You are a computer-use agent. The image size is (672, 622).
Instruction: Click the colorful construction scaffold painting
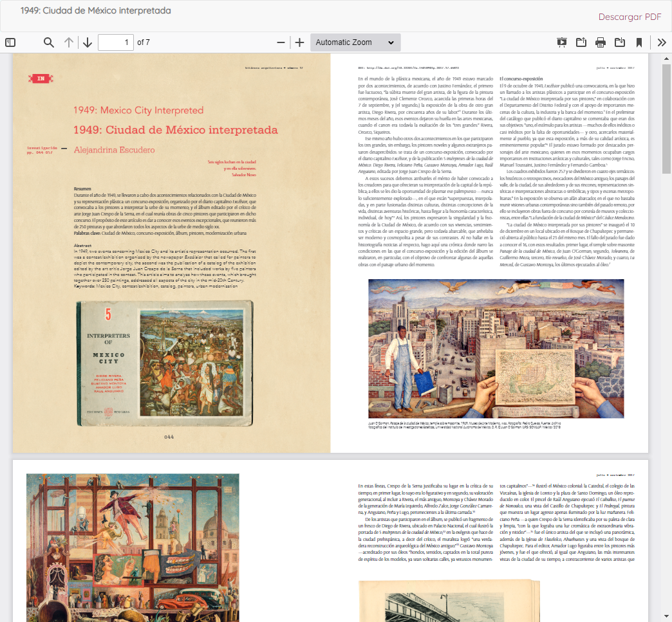[x=133, y=547]
